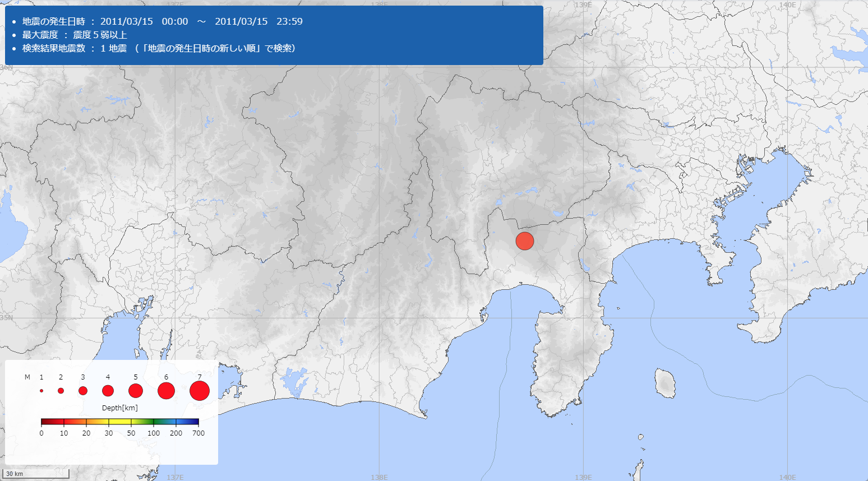
Task: Click the 地震の発生日時 date range line
Action: [163, 21]
